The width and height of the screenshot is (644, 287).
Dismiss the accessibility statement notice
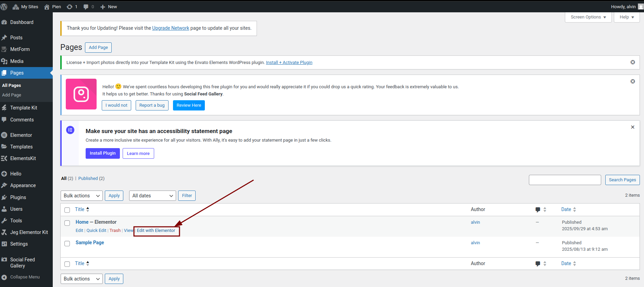coord(633,127)
